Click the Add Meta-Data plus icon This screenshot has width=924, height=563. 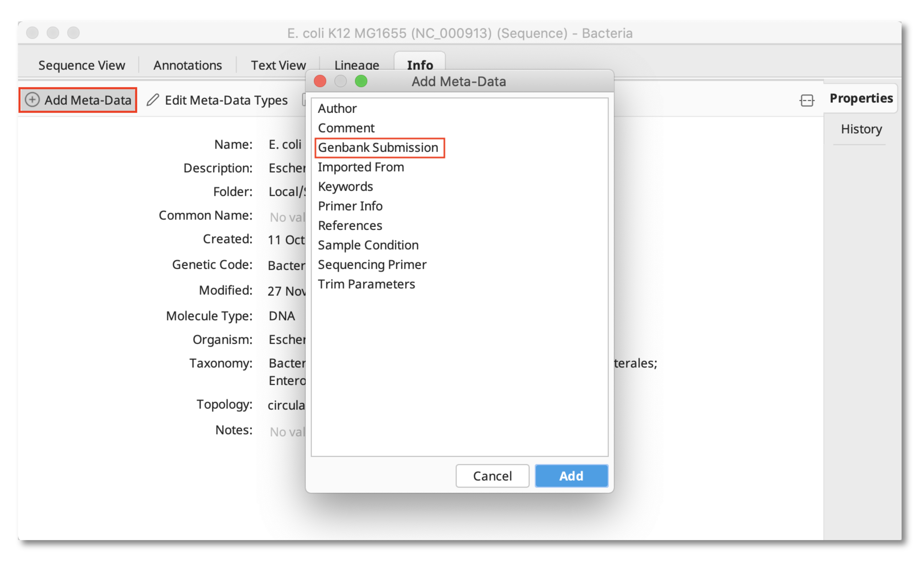(32, 100)
